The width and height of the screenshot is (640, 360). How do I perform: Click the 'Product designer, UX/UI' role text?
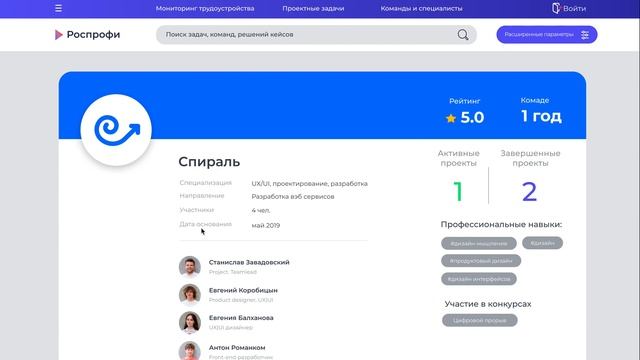tap(241, 300)
